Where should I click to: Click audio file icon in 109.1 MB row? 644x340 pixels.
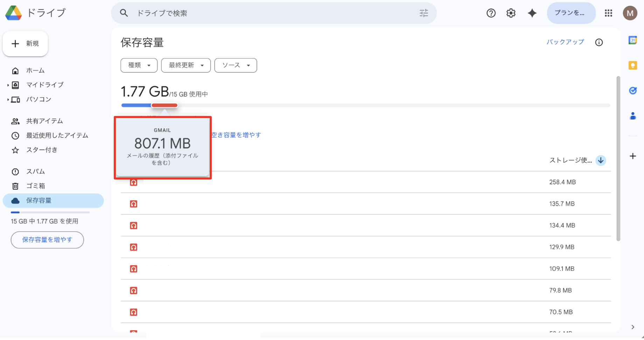[133, 269]
